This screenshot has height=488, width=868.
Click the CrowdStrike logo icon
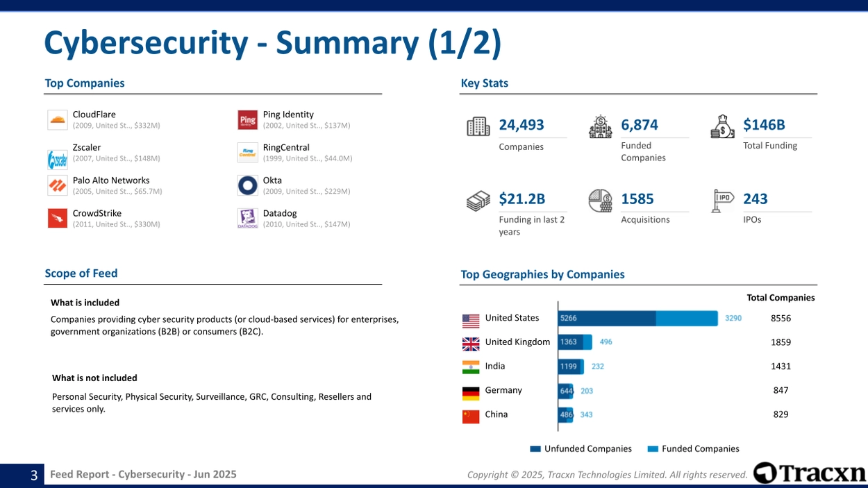coord(57,219)
